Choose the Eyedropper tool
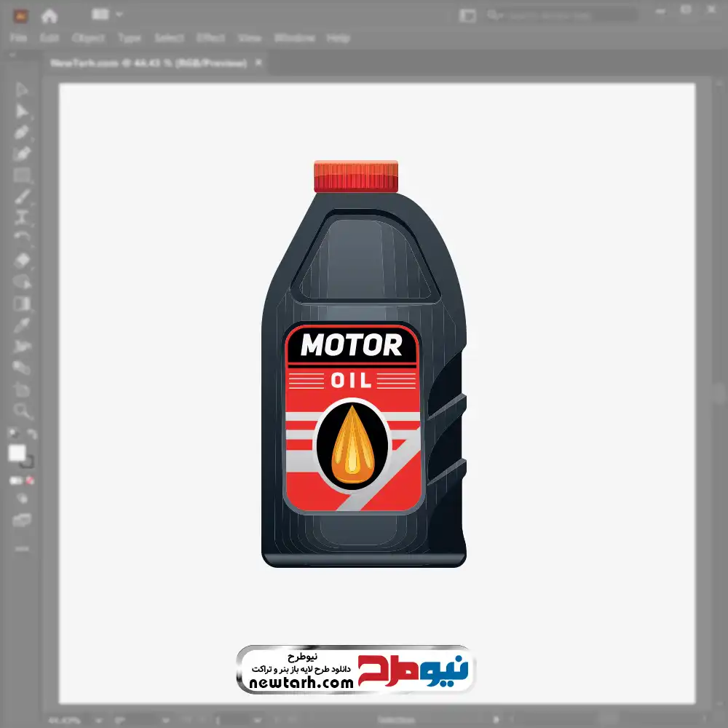This screenshot has width=728, height=728. click(x=22, y=325)
